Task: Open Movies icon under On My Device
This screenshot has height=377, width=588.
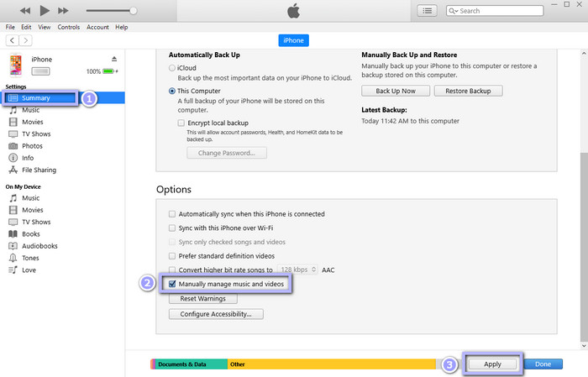Action: tap(13, 210)
